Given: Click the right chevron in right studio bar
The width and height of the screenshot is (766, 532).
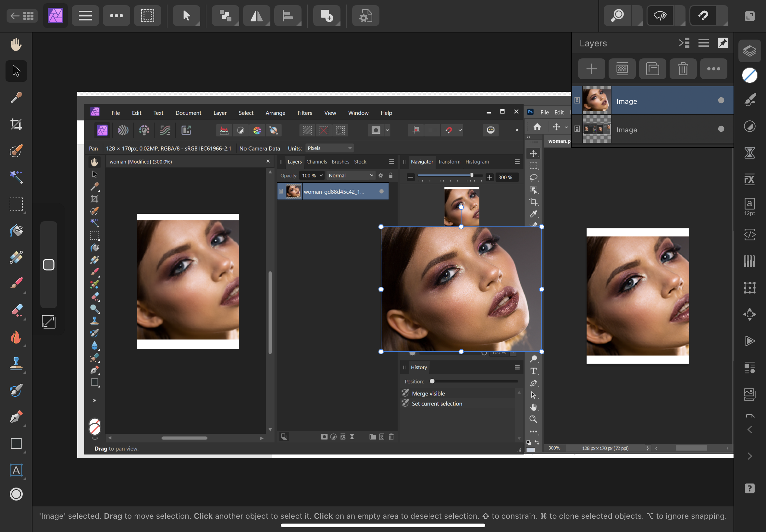Looking at the screenshot, I should 750,456.
